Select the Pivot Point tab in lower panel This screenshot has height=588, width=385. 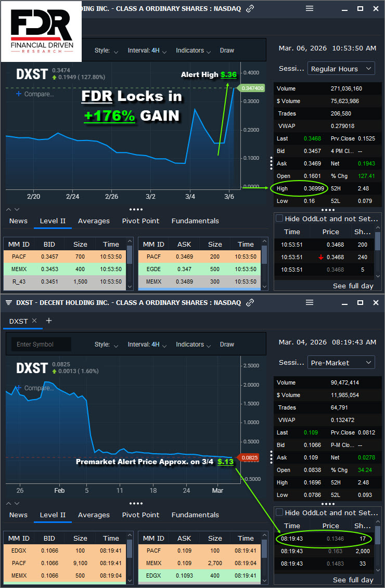(x=140, y=515)
